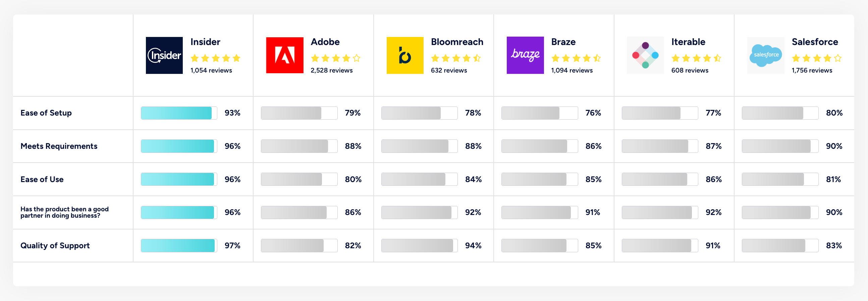Screen dimensions: 868x301
Task: Open Adobe's 2,528 reviews link
Action: (x=331, y=71)
